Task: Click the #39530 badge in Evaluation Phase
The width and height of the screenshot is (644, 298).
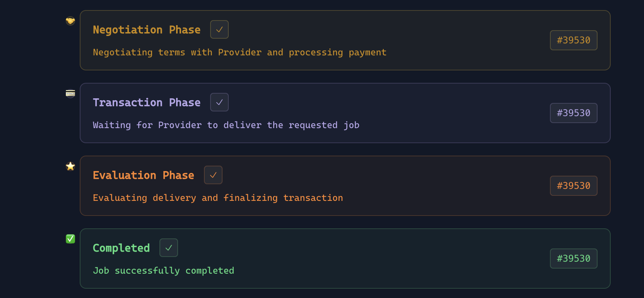Action: pyautogui.click(x=574, y=186)
